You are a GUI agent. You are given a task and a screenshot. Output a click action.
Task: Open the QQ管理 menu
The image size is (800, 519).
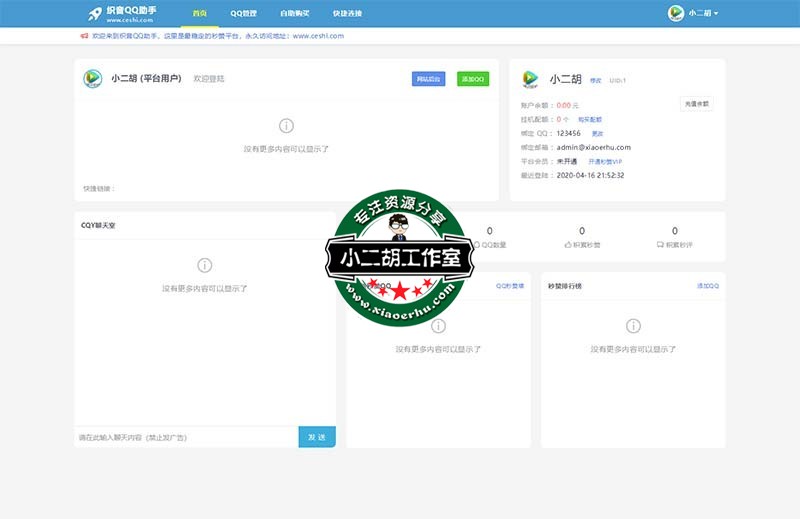[x=243, y=13]
